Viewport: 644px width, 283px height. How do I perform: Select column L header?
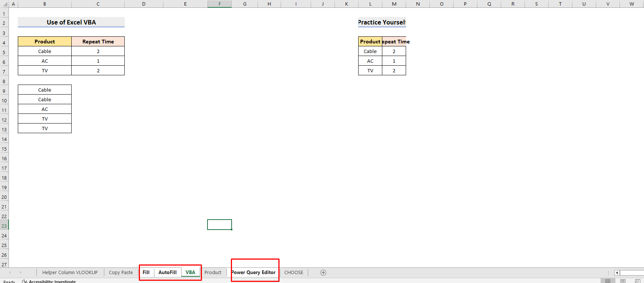(x=370, y=4)
